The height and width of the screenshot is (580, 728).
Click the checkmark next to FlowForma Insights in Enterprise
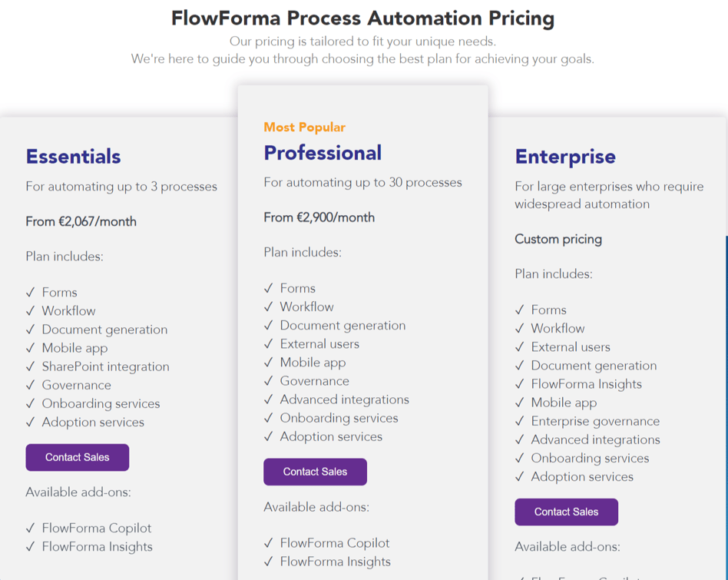(519, 383)
